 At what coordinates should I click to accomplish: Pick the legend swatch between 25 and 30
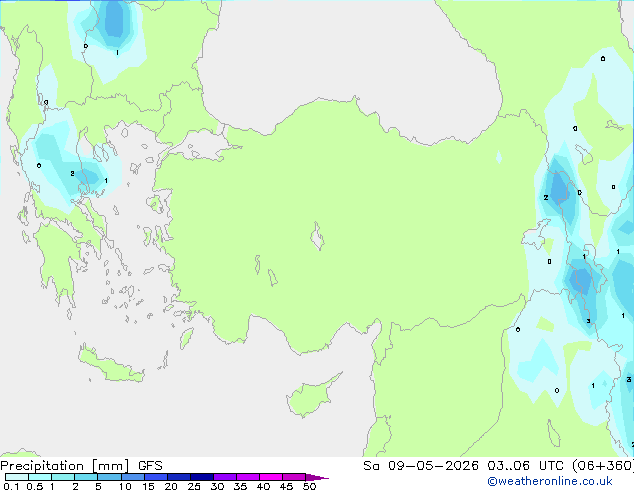pyautogui.click(x=202, y=477)
